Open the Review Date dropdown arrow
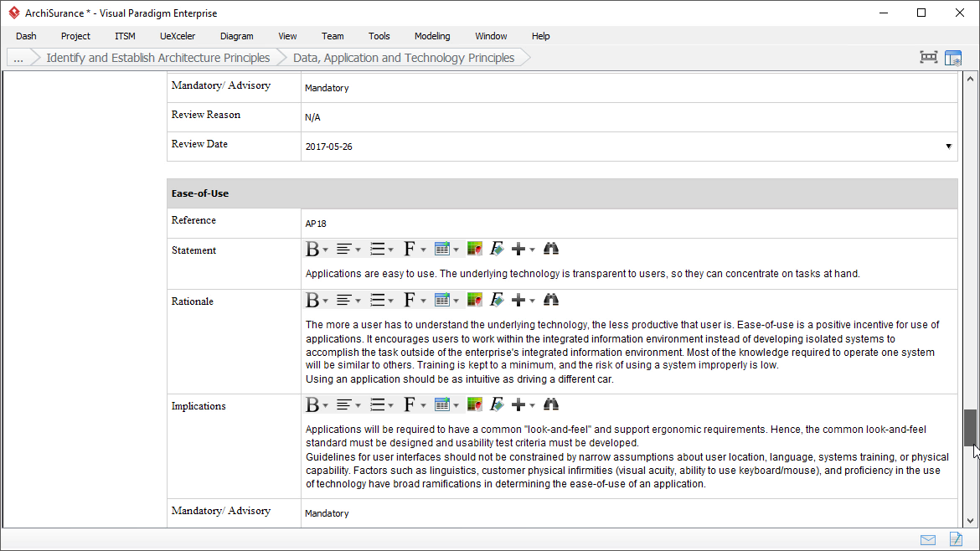 [949, 147]
